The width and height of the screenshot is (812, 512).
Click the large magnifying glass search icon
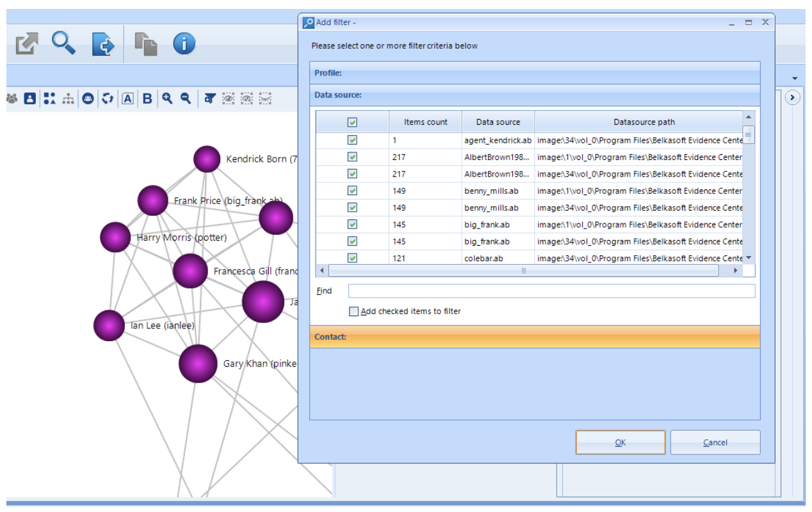[64, 44]
